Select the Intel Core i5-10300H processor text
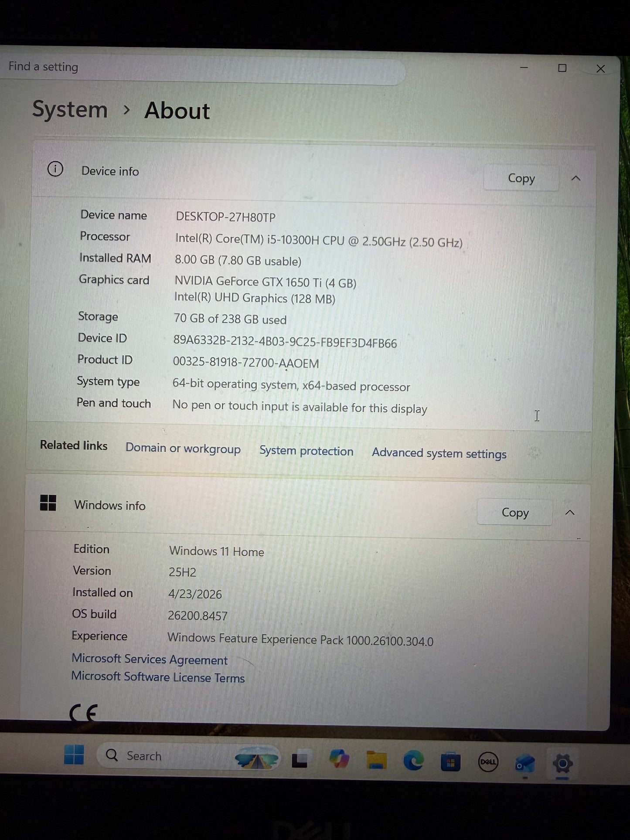Viewport: 630px width, 840px height. 319,240
